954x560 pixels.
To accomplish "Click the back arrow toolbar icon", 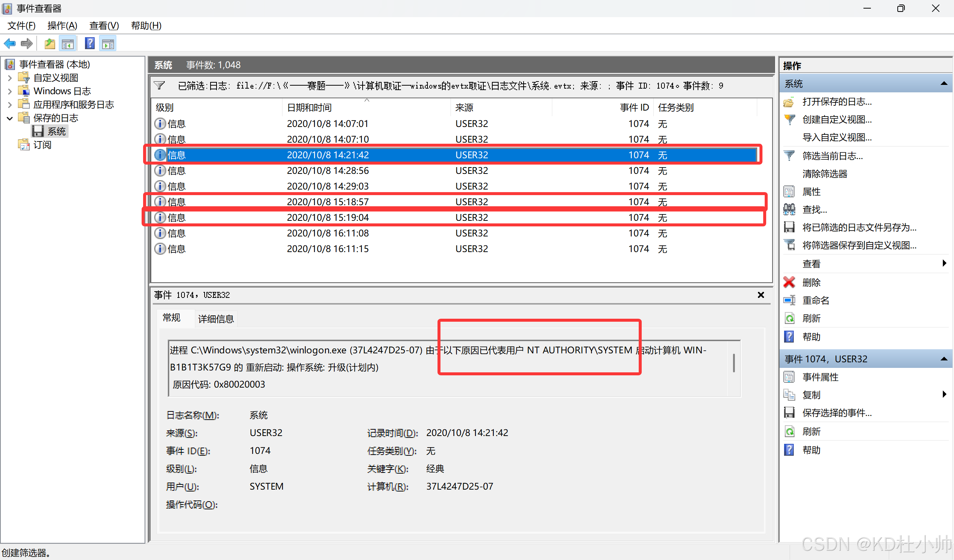I will [x=9, y=44].
